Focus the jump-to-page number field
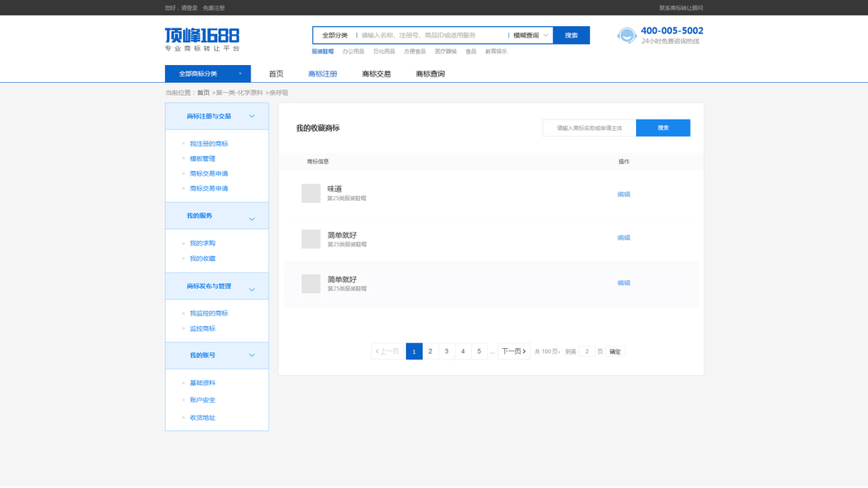This screenshot has height=488, width=868. 587,351
